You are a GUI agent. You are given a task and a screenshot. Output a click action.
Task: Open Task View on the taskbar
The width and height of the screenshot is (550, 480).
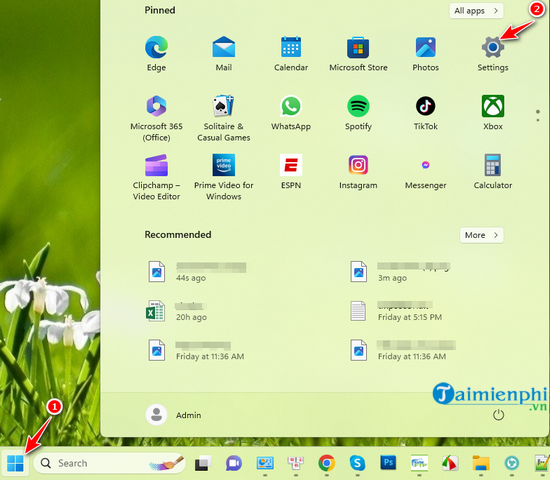[203, 463]
